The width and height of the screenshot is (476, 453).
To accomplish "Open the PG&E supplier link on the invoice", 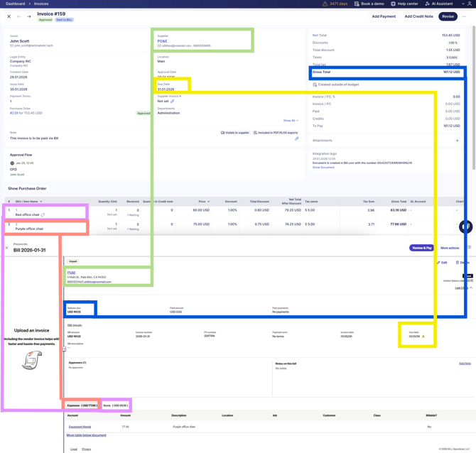I will pos(162,41).
